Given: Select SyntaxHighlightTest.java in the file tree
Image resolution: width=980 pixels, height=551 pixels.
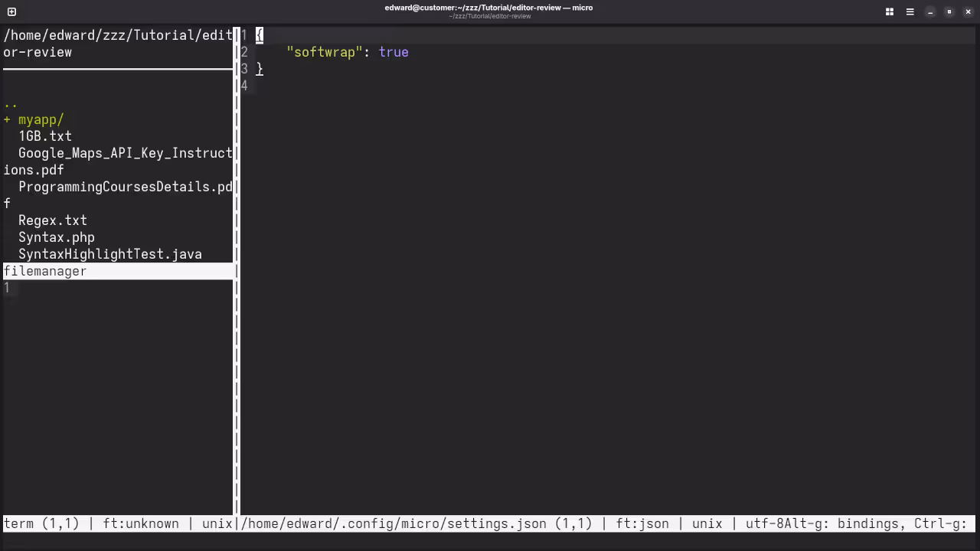Looking at the screenshot, I should pos(110,254).
